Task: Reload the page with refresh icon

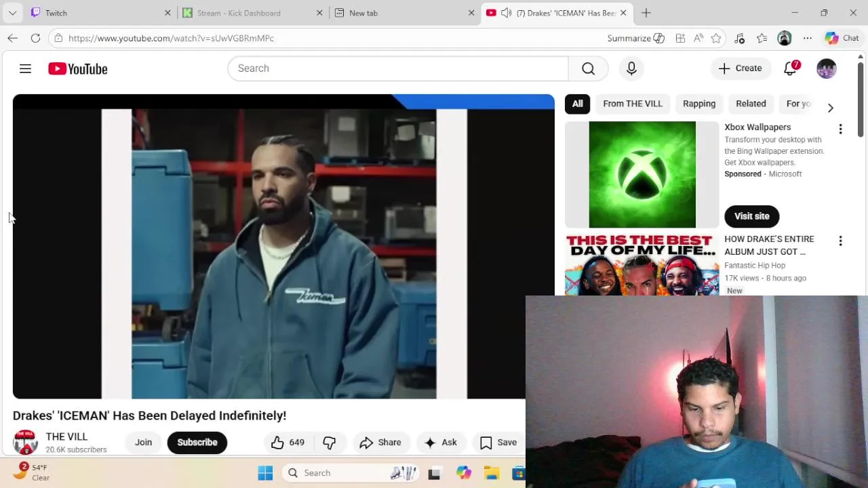Action: 35,38
